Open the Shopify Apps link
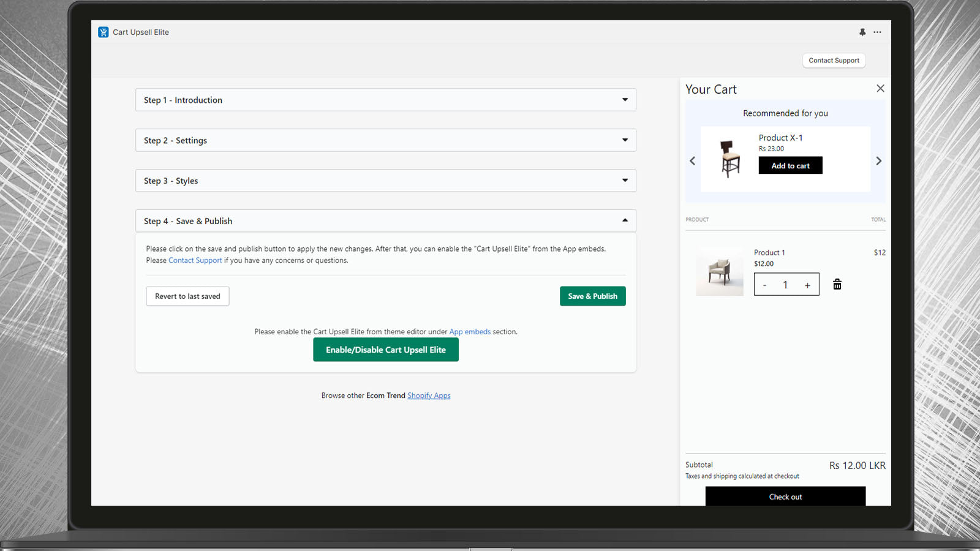Image resolution: width=980 pixels, height=551 pixels. pyautogui.click(x=429, y=395)
